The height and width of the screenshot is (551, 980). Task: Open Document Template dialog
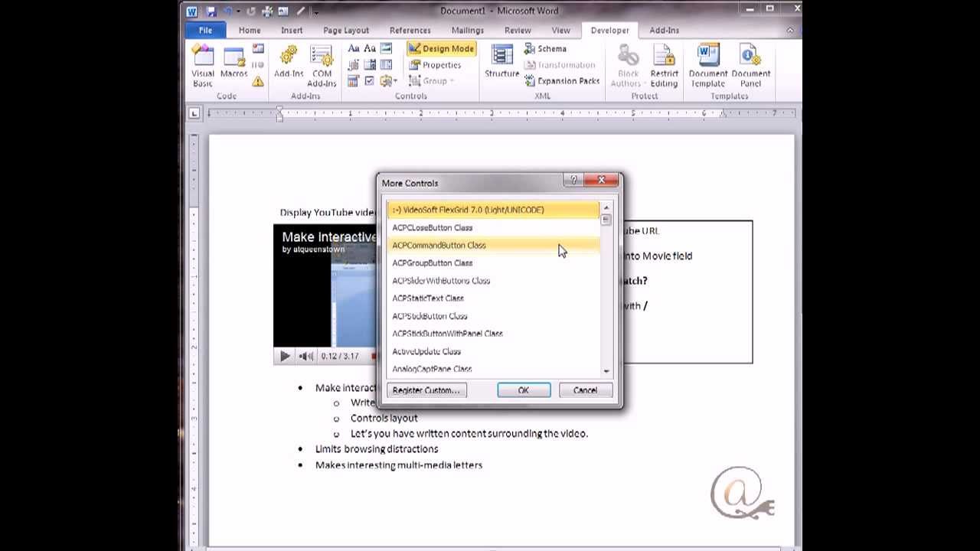(x=708, y=66)
